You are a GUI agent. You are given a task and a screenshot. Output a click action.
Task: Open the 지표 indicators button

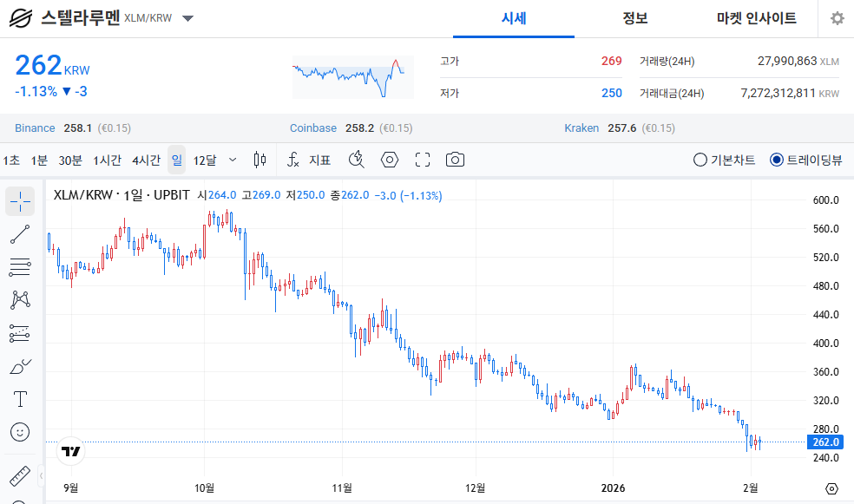(310, 160)
